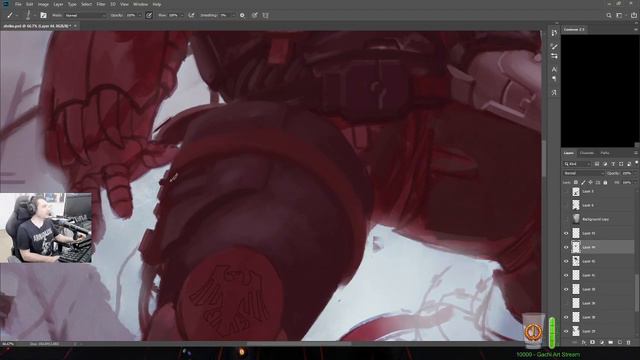This screenshot has width=640, height=360.
Task: Click the canvas vertical scrollbar
Action: pos(544,157)
